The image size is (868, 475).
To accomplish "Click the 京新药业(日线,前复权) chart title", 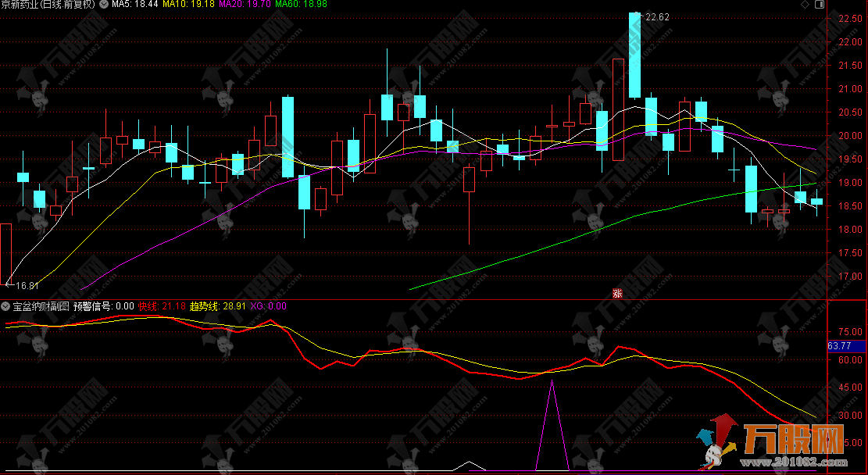I will tap(48, 5).
